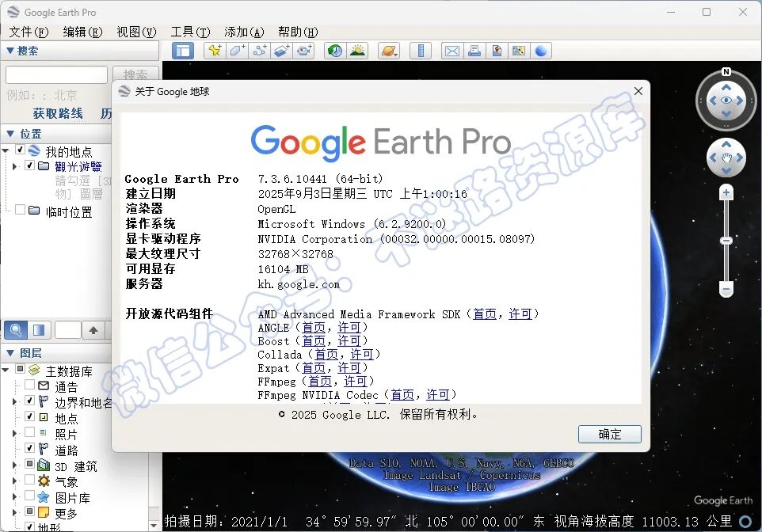The image size is (762, 532).
Task: Toggle the 主数据库 layer checkbox
Action: (x=21, y=369)
